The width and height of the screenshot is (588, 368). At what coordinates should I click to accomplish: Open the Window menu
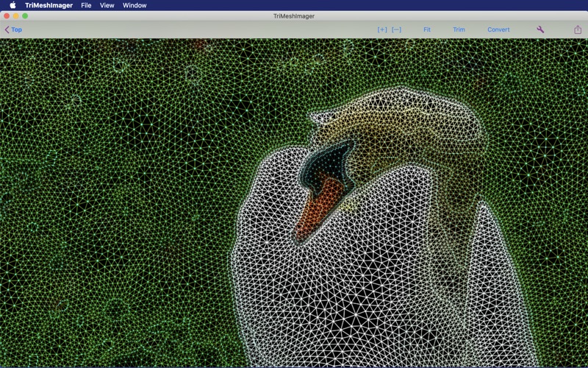tap(135, 5)
